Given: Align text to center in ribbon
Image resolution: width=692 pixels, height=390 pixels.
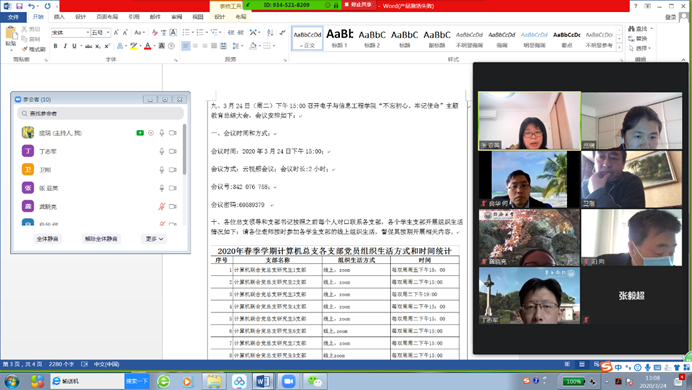Looking at the screenshot, I should click(x=195, y=46).
